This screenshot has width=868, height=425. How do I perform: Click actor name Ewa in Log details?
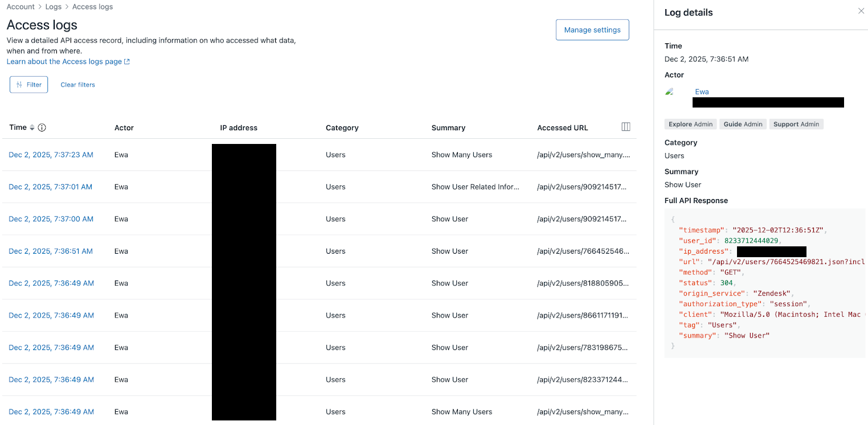pos(702,92)
